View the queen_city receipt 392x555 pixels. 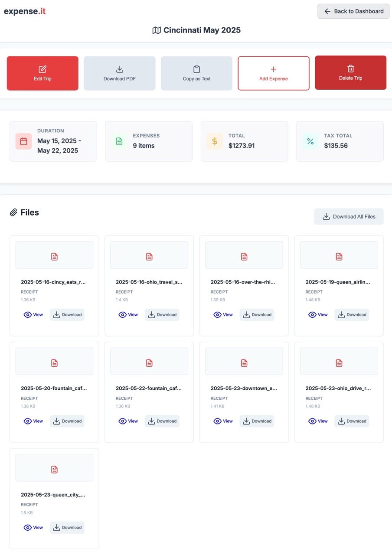(33, 528)
